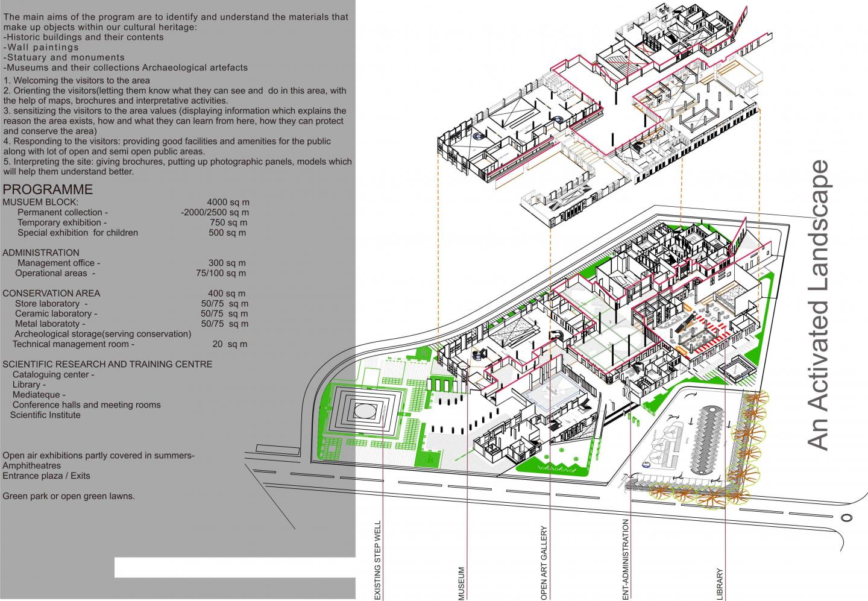Click the small blue round symbol in the parking

coord(646,465)
